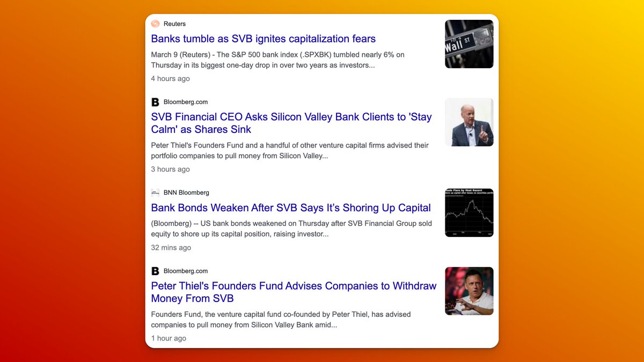Click the '1 hour ago' timestamp
This screenshot has height=362, width=644.
click(169, 338)
